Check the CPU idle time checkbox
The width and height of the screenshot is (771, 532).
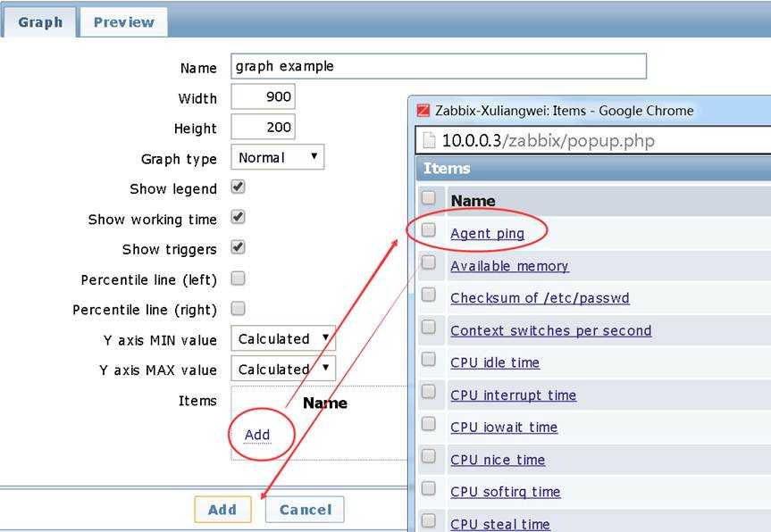pyautogui.click(x=428, y=359)
